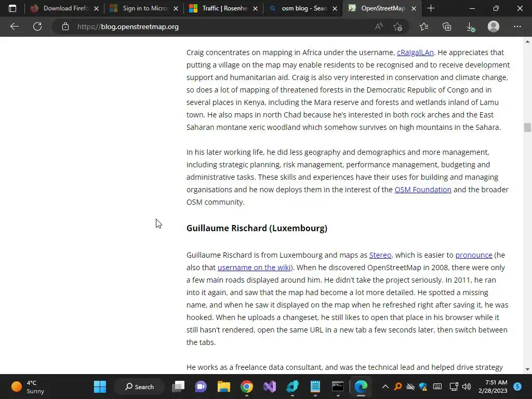
Task: Open the Collections icon
Action: point(447,26)
